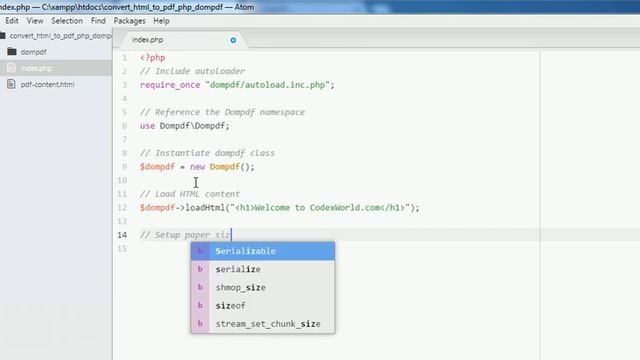Open the Packages menu
The image size is (640, 360).
pos(129,21)
